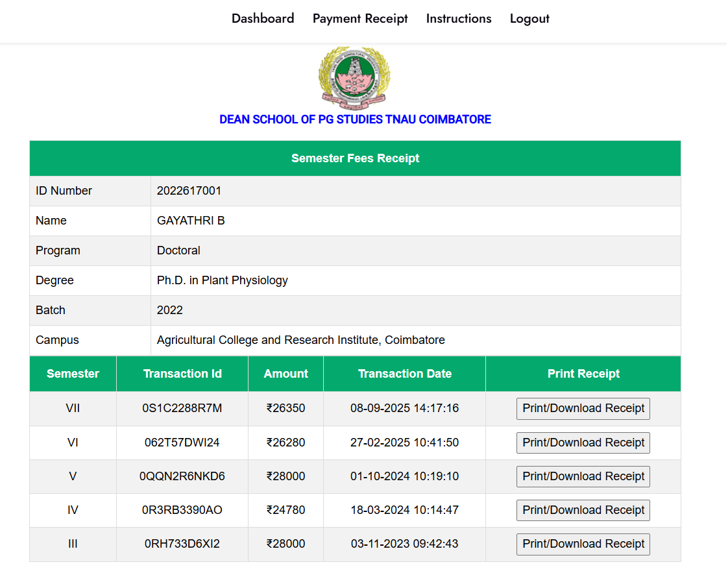The image size is (728, 573).
Task: Download receipt for Semester VI
Action: 583,443
